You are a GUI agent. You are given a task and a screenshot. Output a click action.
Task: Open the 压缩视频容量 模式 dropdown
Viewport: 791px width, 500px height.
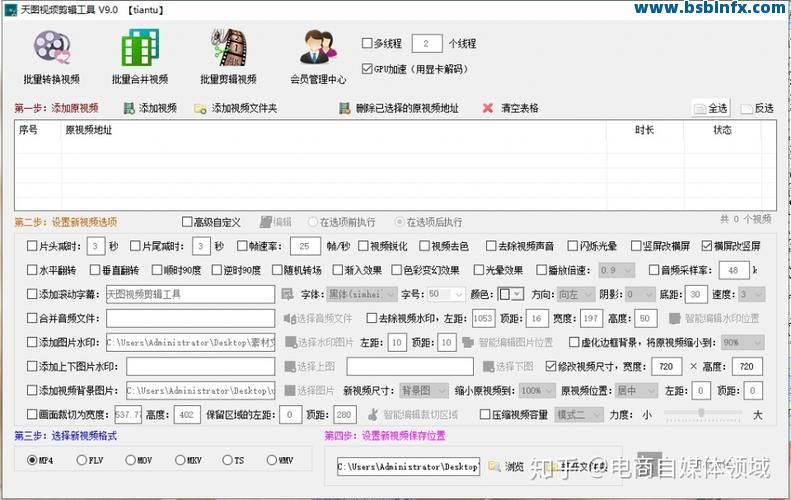click(x=579, y=414)
